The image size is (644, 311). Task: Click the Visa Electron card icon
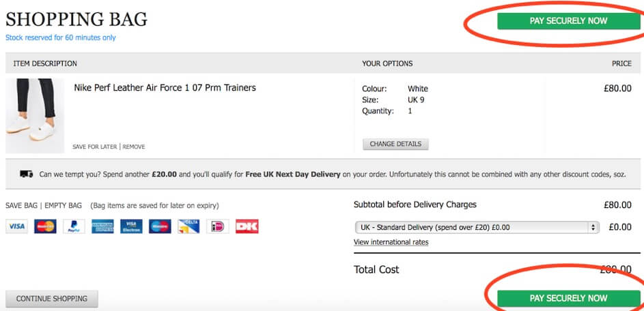131,226
